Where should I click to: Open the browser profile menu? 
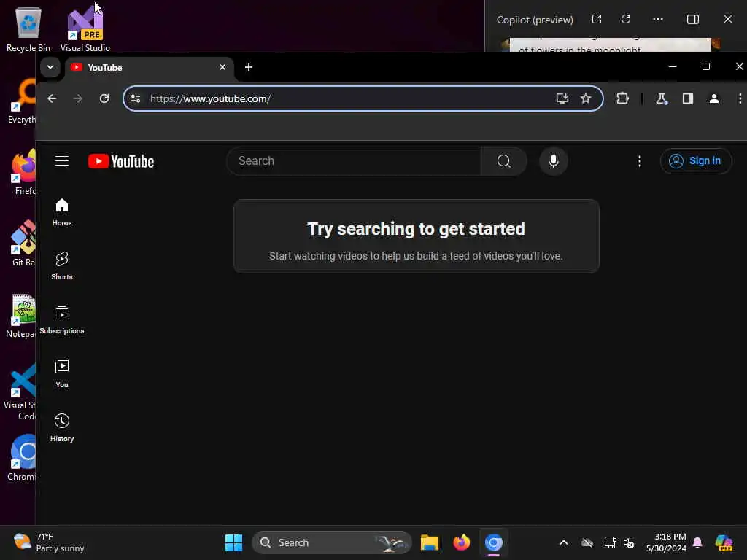(713, 98)
